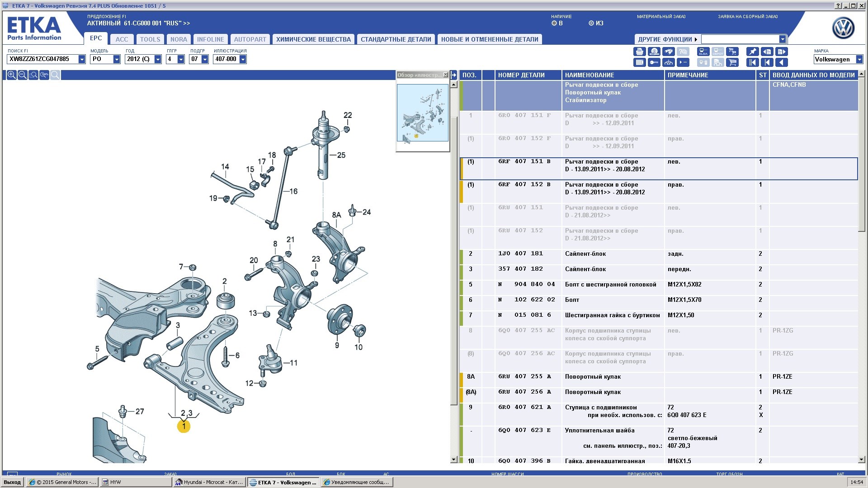Viewport: 868px width, 488px height.
Task: Switch to the ACC tab
Action: [x=122, y=39]
